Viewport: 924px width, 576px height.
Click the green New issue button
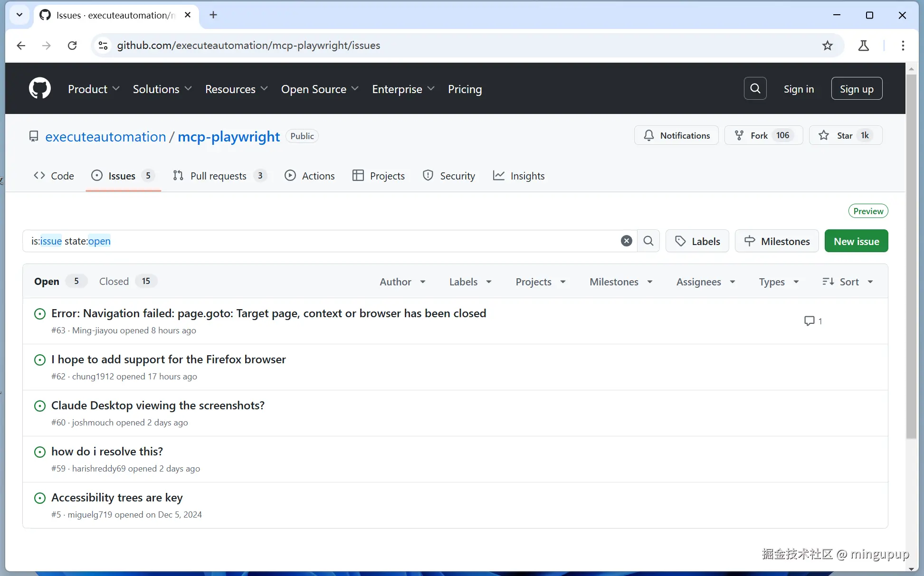pyautogui.click(x=856, y=241)
